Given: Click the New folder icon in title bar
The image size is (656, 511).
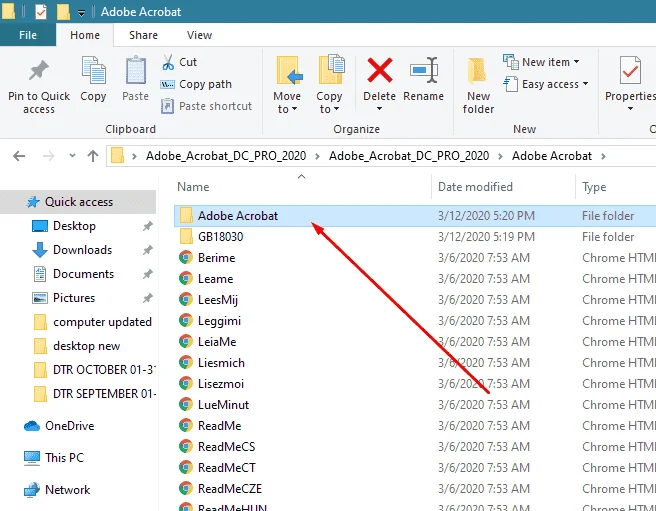Looking at the screenshot, I should pyautogui.click(x=63, y=12).
